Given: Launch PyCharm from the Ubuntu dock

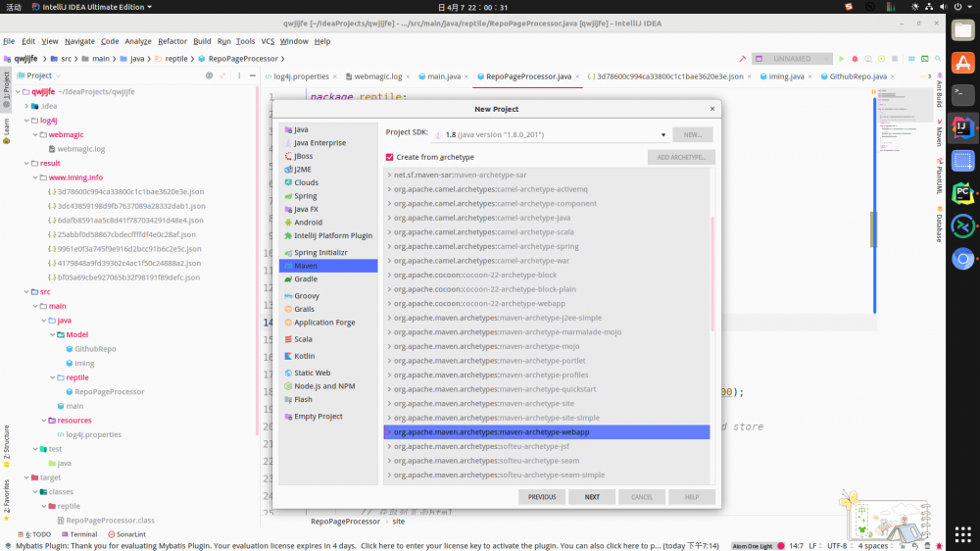Looking at the screenshot, I should point(962,193).
